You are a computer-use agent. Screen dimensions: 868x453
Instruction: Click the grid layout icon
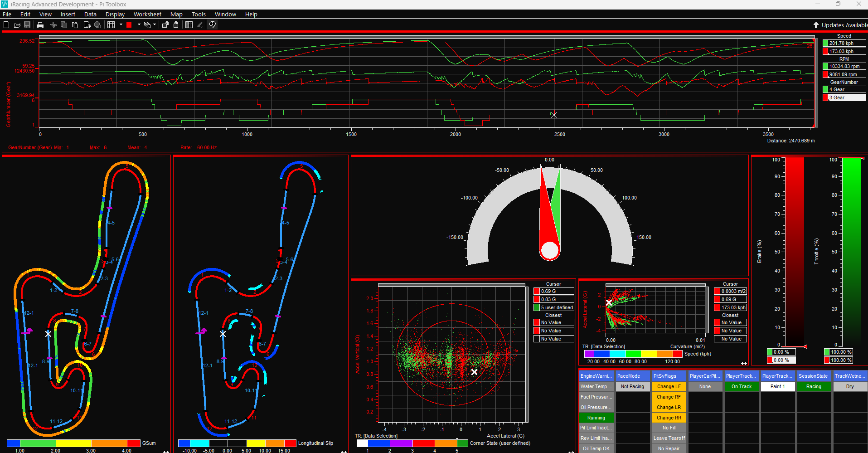pos(111,25)
